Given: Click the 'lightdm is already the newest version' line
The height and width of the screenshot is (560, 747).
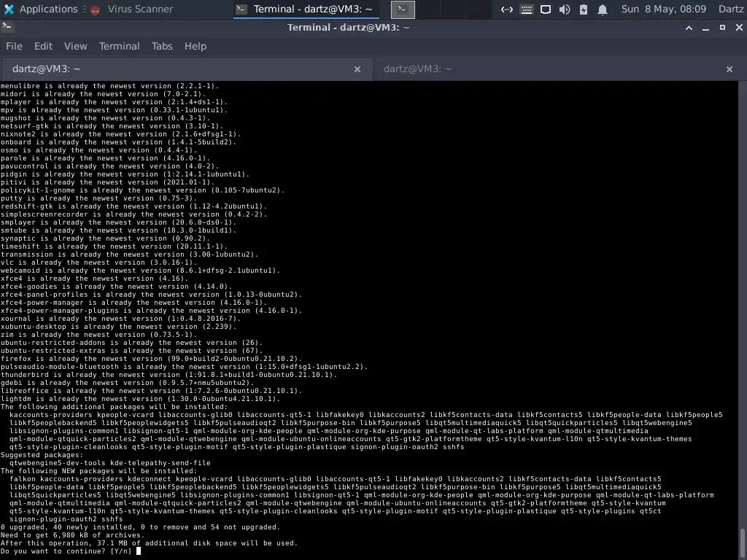Looking at the screenshot, I should pos(141,399).
